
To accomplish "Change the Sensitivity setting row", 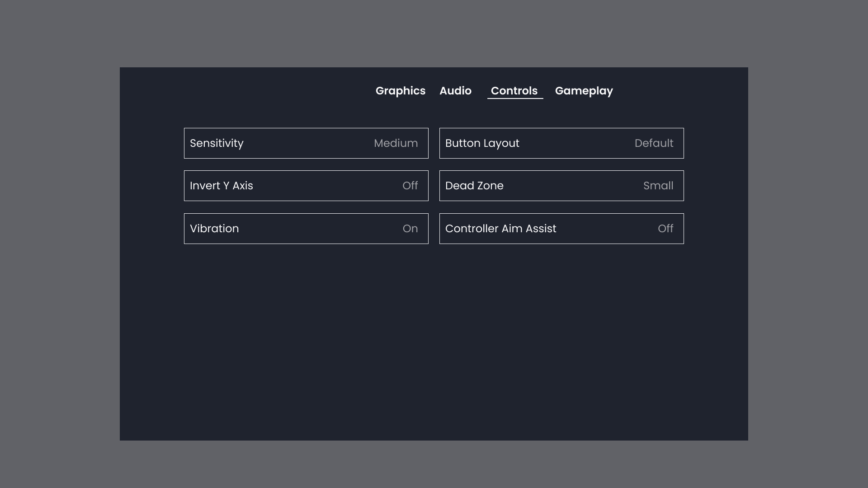I will tap(306, 143).
